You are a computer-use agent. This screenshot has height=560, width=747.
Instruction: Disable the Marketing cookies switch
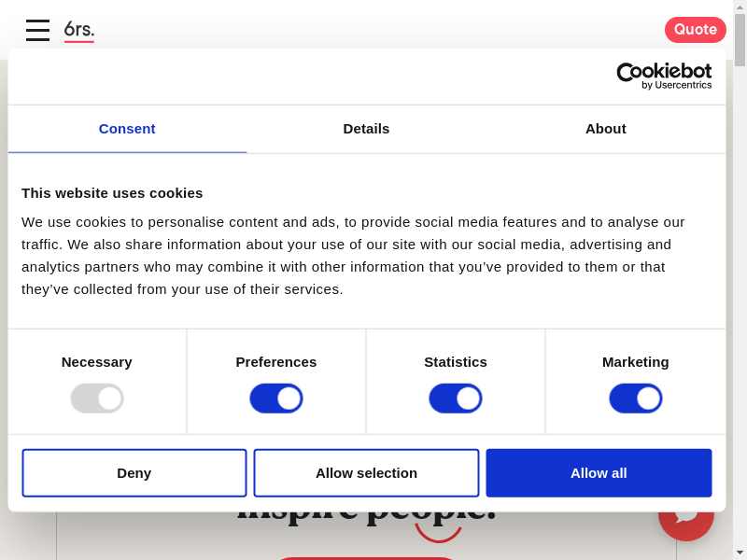pyautogui.click(x=636, y=399)
